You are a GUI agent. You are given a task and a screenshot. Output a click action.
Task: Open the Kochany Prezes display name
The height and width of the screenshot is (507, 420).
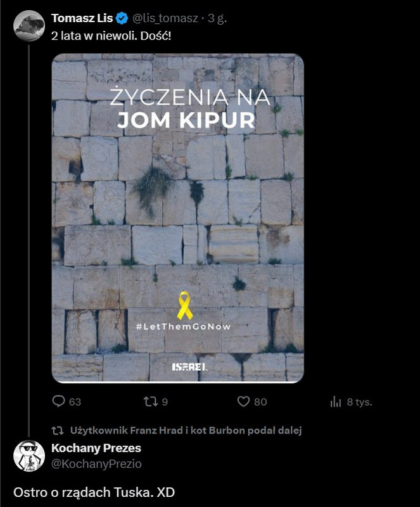(96, 448)
